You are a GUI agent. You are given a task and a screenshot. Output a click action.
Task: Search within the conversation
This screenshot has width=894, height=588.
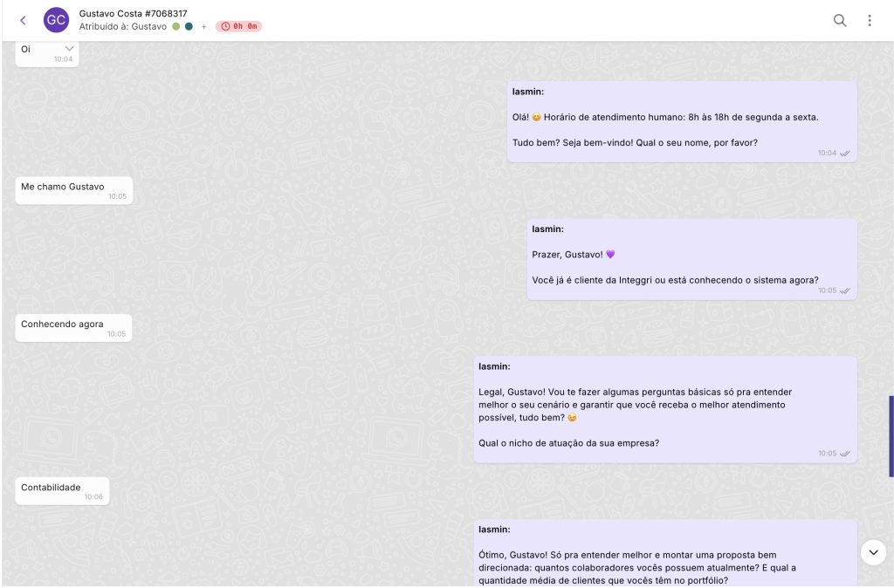pos(840,20)
